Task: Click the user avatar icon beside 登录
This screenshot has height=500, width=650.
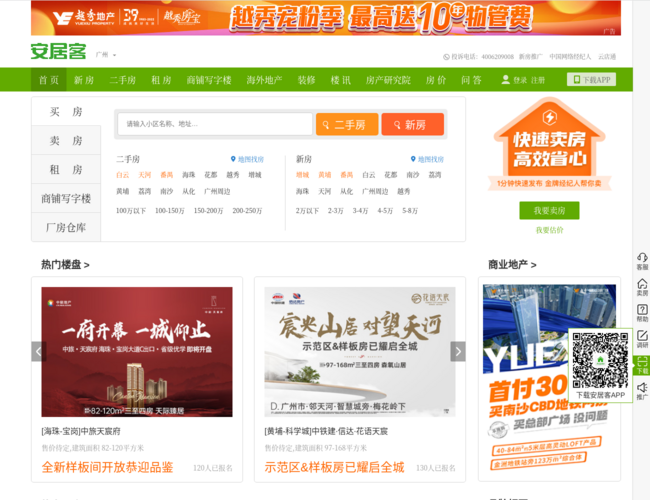Action: (506, 80)
